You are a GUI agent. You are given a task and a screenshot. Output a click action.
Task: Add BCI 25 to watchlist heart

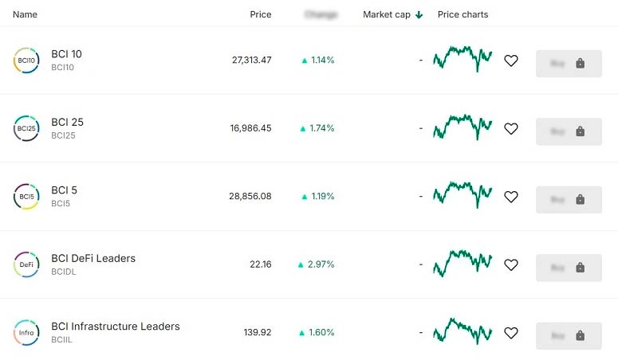click(511, 128)
